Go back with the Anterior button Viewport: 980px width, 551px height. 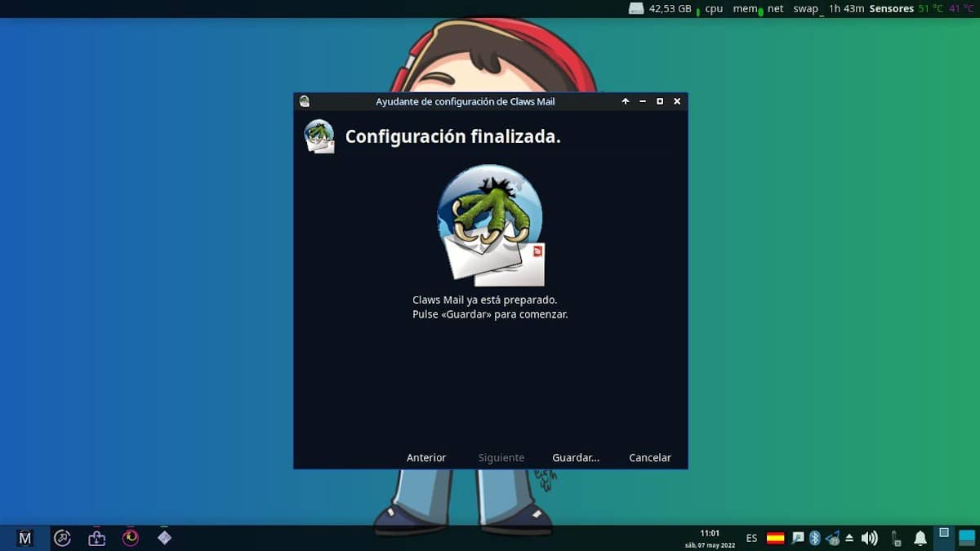pos(426,458)
